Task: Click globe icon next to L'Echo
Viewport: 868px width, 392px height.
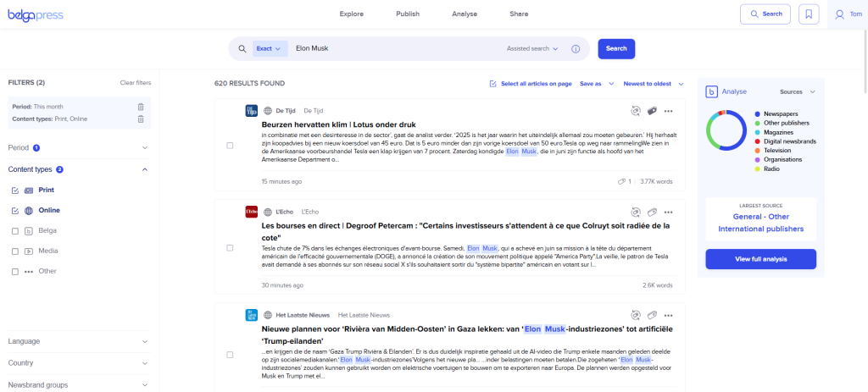Action: click(268, 212)
